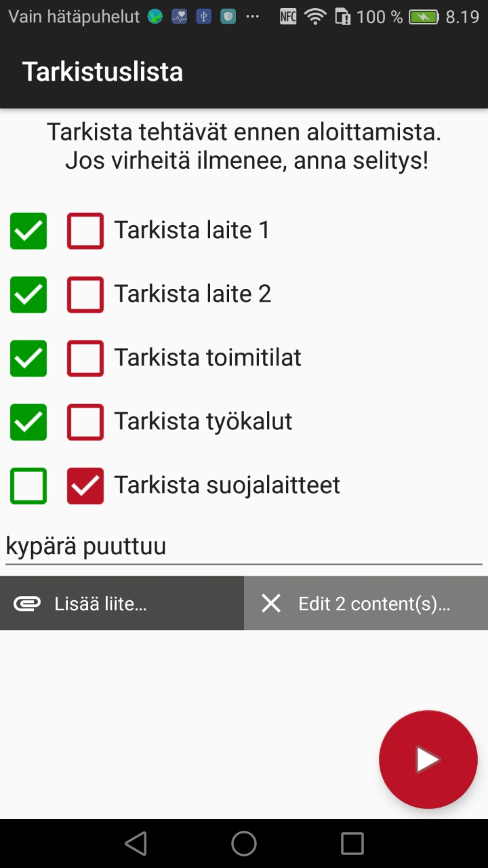Uncheck green box for Tarkista laite 1

[28, 231]
